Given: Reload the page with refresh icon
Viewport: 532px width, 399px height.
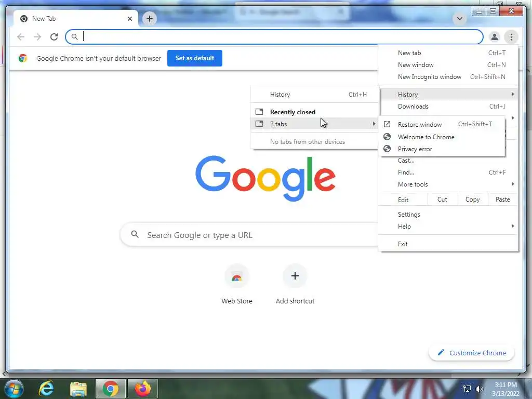Looking at the screenshot, I should coord(54,37).
